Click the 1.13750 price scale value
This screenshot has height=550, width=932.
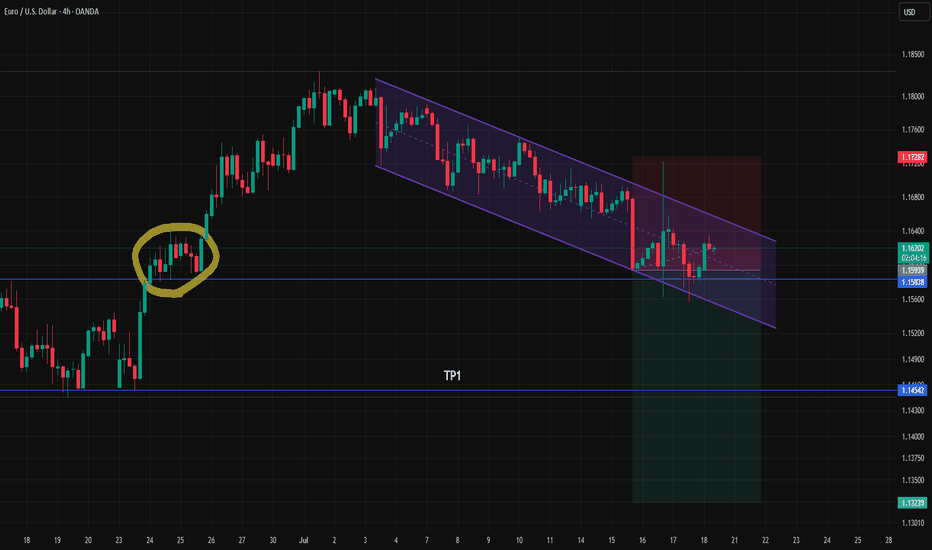912,458
